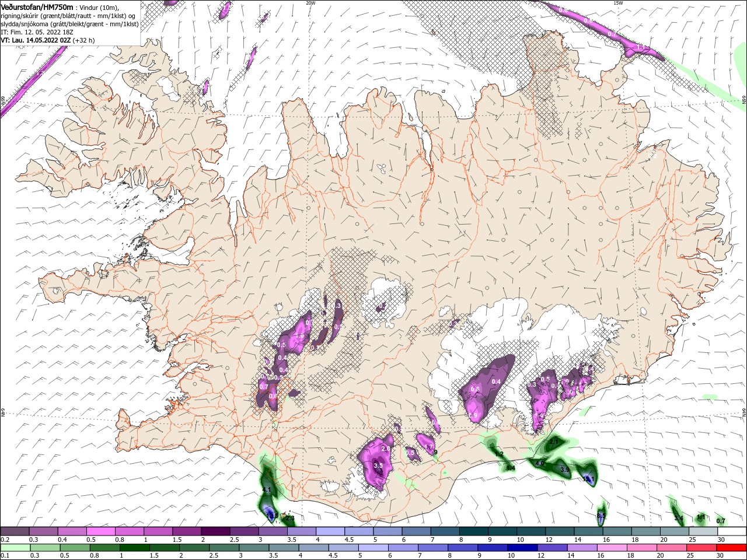Select the 3.9 rain value off the southeast coast
The width and height of the screenshot is (747, 560).
click(x=564, y=470)
